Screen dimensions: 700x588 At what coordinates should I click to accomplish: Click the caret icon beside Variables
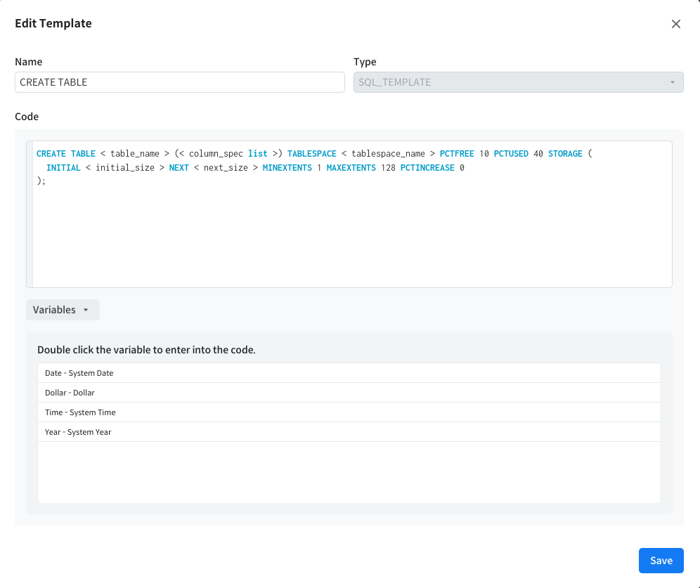(x=86, y=311)
